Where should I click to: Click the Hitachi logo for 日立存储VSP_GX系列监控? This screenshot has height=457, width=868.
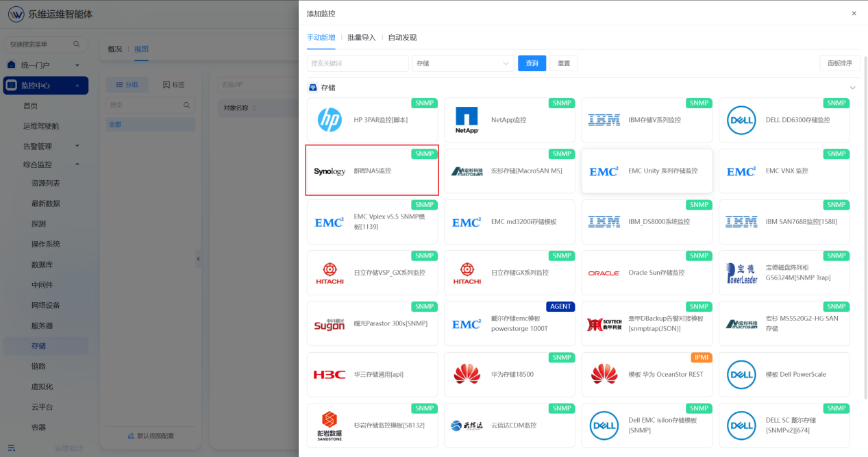coord(330,273)
